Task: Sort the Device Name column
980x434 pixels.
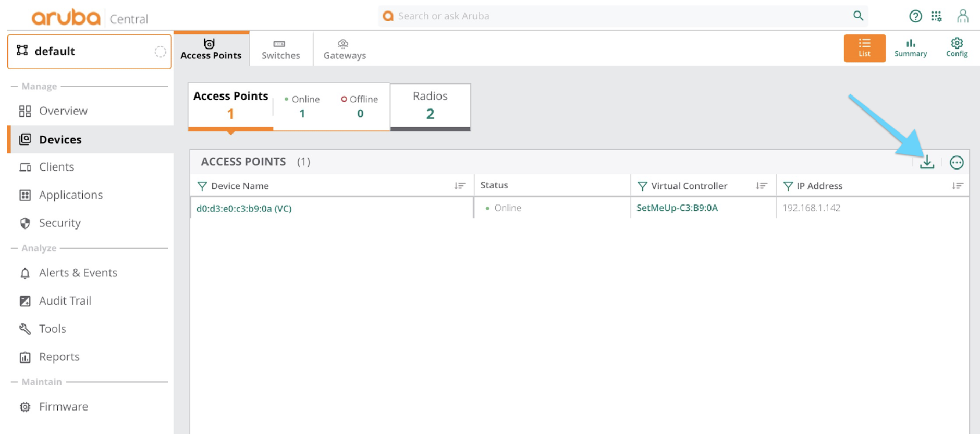Action: click(x=459, y=186)
